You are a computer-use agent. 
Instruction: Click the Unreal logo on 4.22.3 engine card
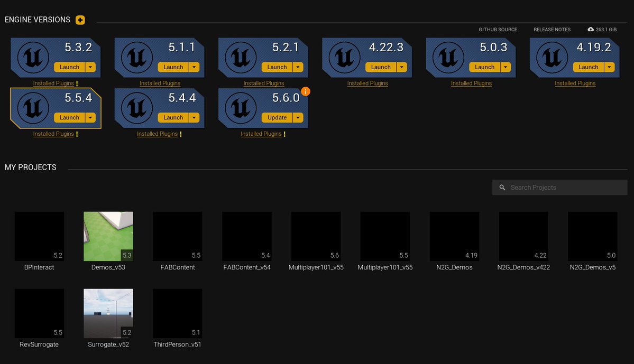tap(344, 58)
